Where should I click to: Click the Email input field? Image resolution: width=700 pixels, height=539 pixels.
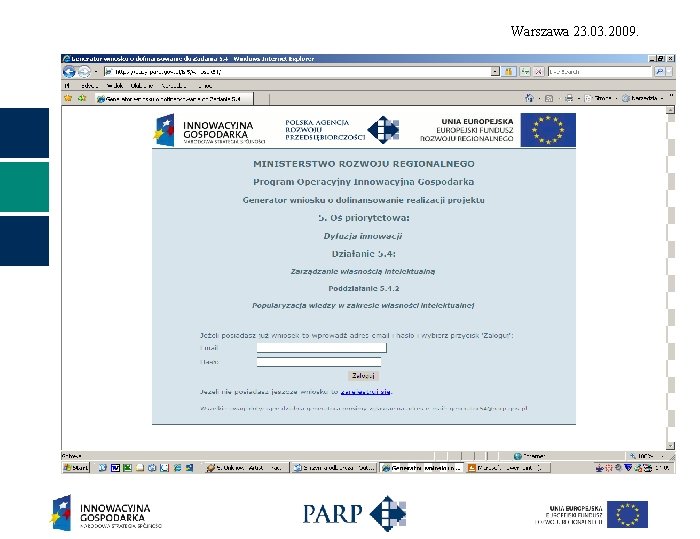[321, 348]
